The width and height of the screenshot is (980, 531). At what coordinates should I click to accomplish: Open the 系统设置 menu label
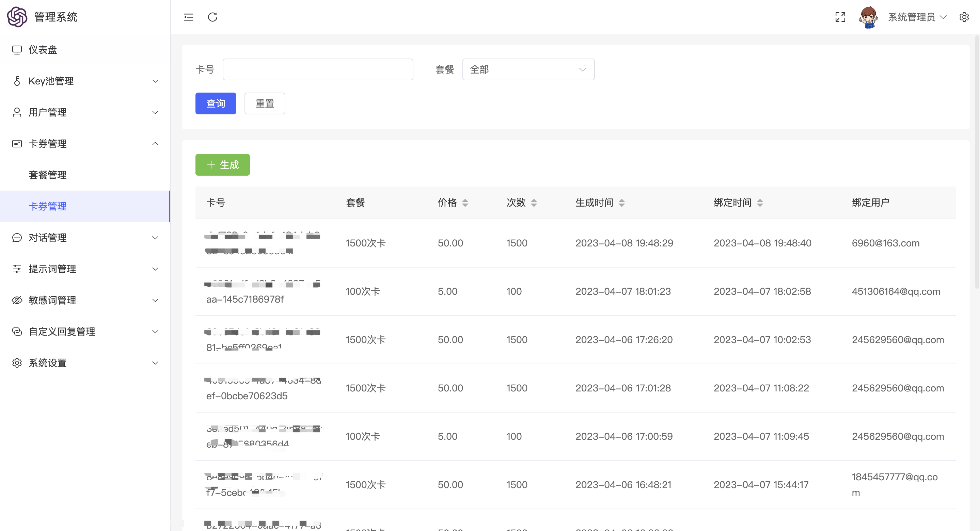tap(48, 363)
